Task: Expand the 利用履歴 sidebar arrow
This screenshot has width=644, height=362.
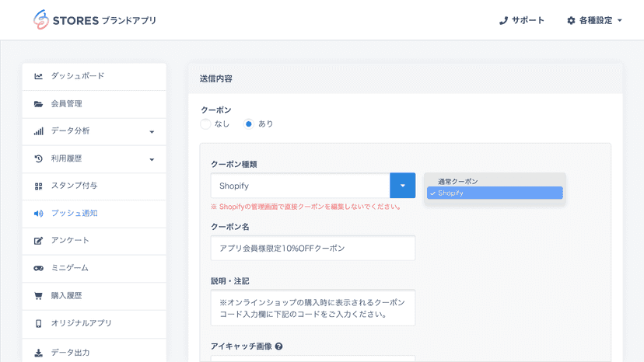Action: click(152, 160)
